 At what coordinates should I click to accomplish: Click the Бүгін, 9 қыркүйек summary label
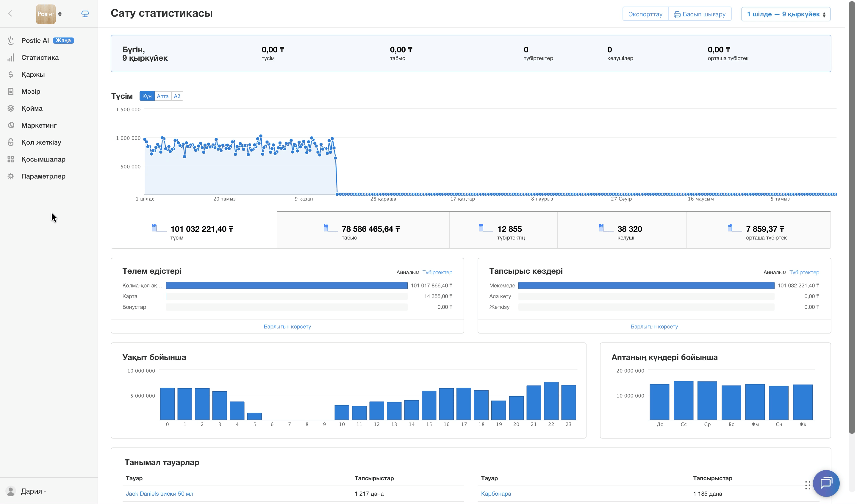pos(145,54)
